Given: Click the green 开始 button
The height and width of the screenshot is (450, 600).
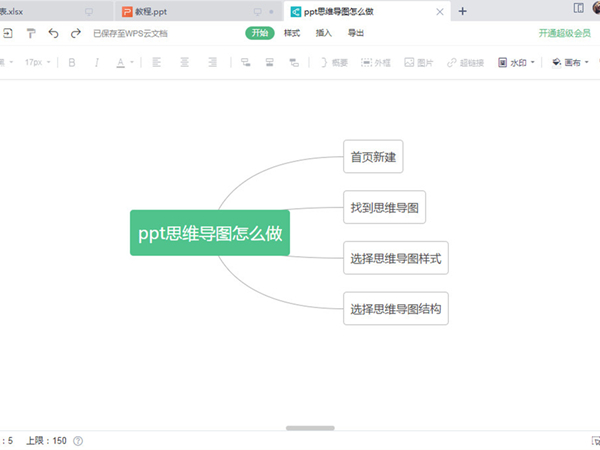Looking at the screenshot, I should pos(259,33).
